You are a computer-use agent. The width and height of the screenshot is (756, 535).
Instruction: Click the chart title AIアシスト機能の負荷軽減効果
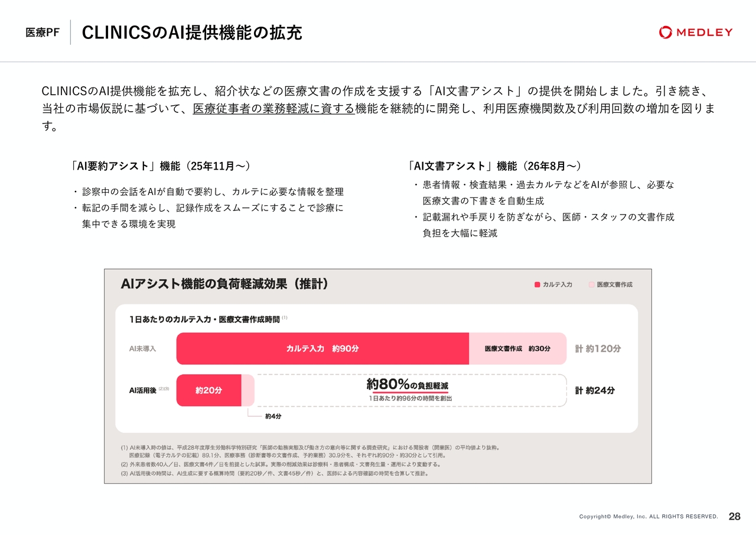click(x=224, y=284)
